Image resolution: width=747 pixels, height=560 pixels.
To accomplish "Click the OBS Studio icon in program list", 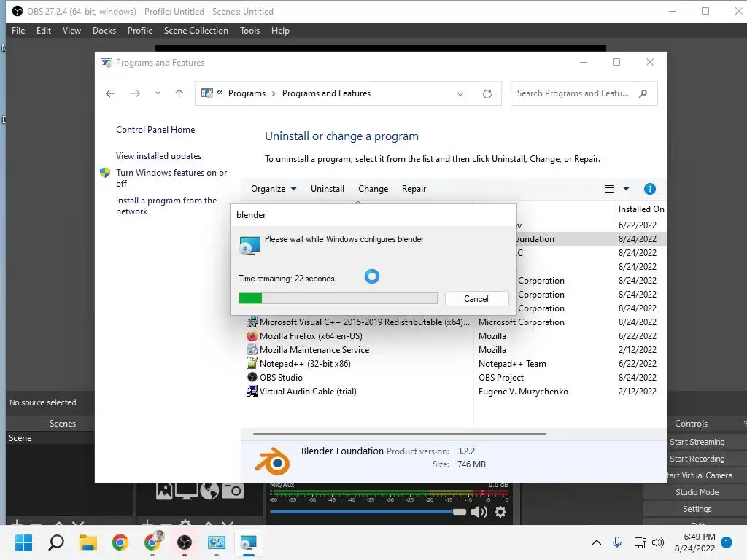I will coord(252,377).
